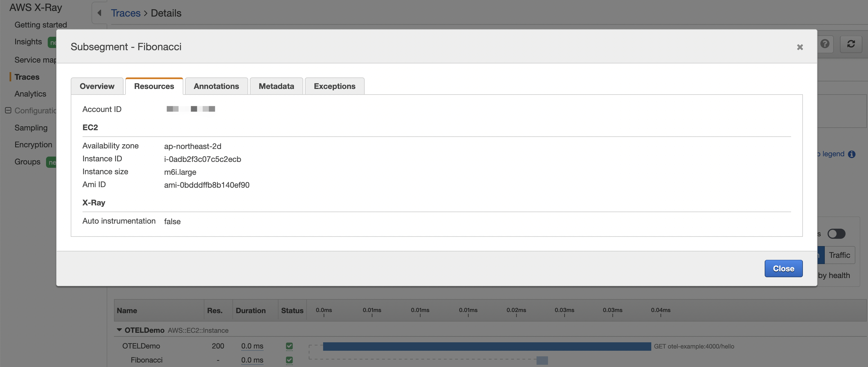
Task: Dismiss the Subsegment dialog via the X icon
Action: pos(800,47)
